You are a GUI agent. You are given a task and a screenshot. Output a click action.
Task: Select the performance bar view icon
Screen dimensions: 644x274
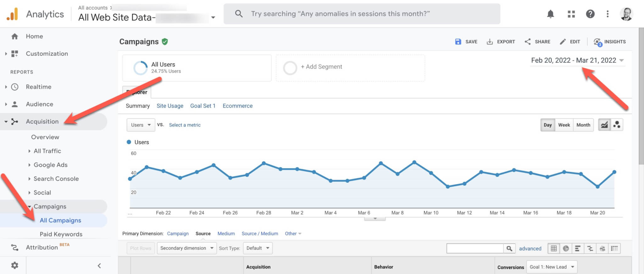point(578,248)
